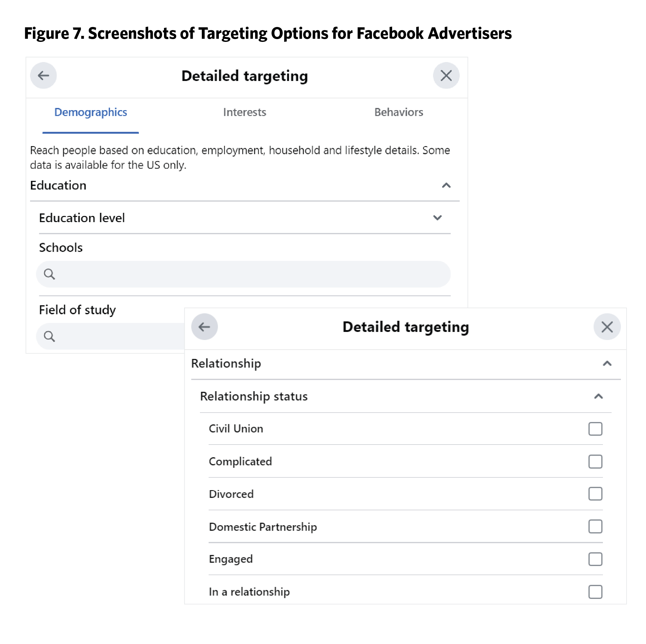The image size is (646, 644).
Task: Close the Relationship detailed targeting panel
Action: (607, 327)
